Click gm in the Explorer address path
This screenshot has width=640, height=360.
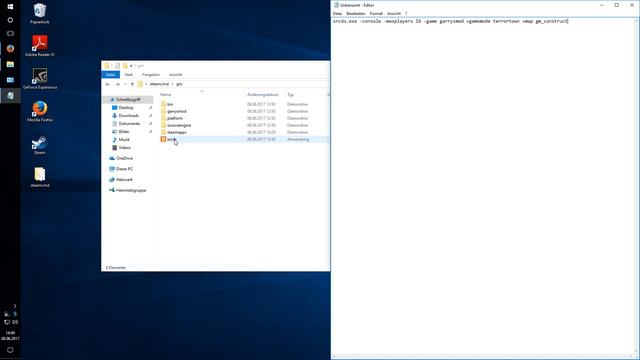tap(179, 84)
